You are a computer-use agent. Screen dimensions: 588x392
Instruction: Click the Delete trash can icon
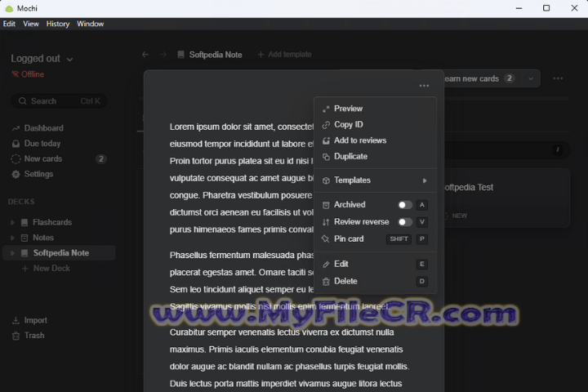[x=326, y=281]
